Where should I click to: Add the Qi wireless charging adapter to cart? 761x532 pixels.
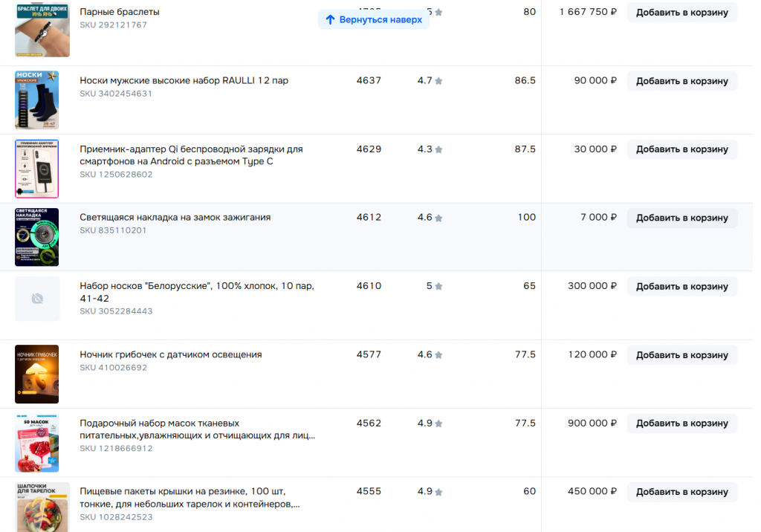tap(681, 149)
